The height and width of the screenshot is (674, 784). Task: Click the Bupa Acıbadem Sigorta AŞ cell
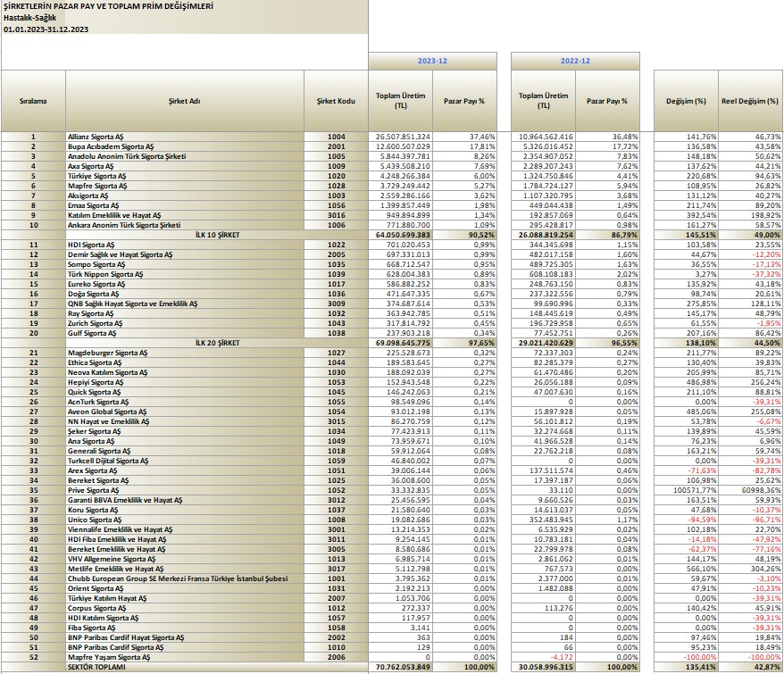(x=185, y=146)
